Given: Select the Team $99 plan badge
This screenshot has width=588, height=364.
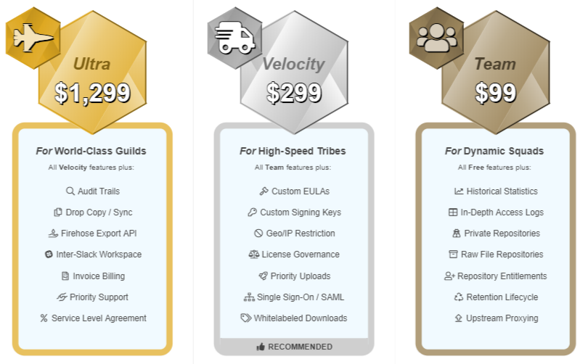Looking at the screenshot, I should [x=496, y=73].
